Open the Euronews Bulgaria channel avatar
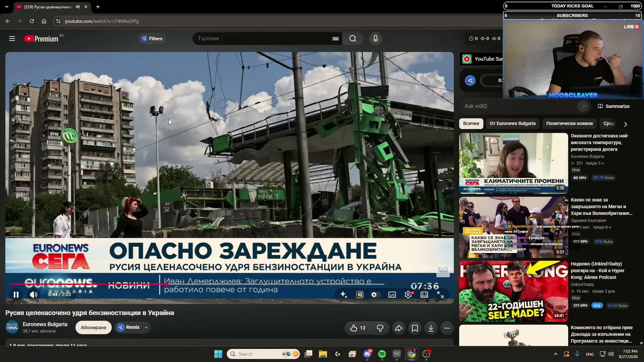The image size is (644, 362). point(12,327)
